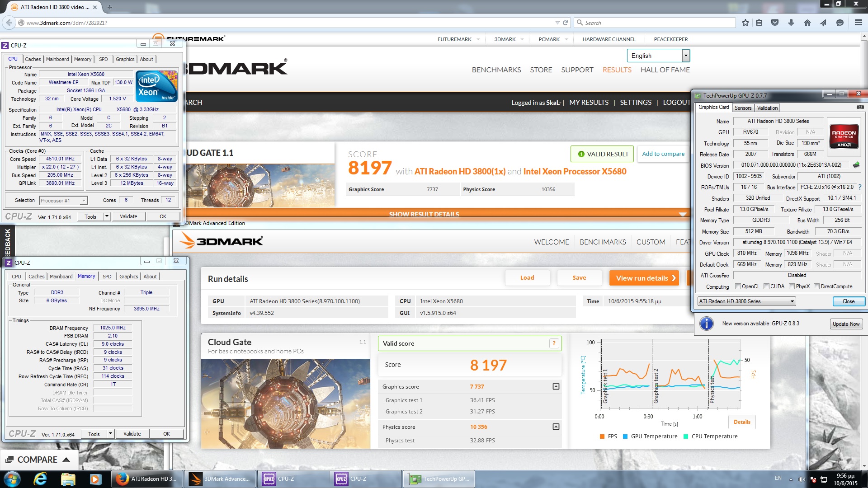The image size is (868, 488).
Task: Expand the Compare panel arrow
Action: pyautogui.click(x=66, y=460)
